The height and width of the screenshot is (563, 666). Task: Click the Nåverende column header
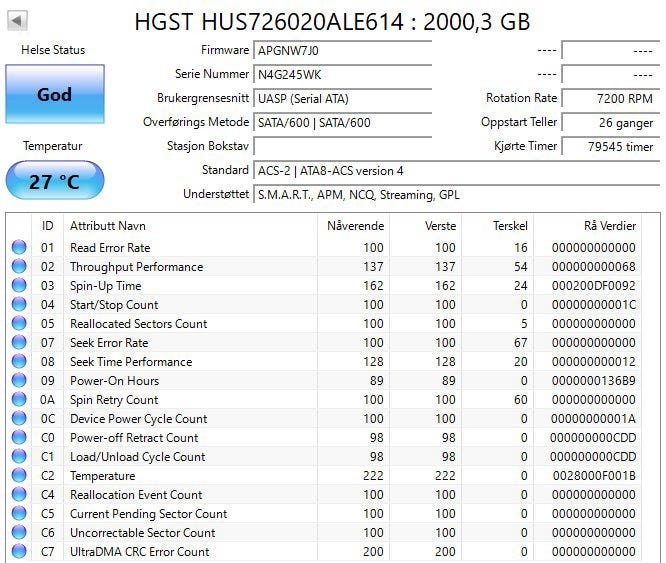pos(355,225)
